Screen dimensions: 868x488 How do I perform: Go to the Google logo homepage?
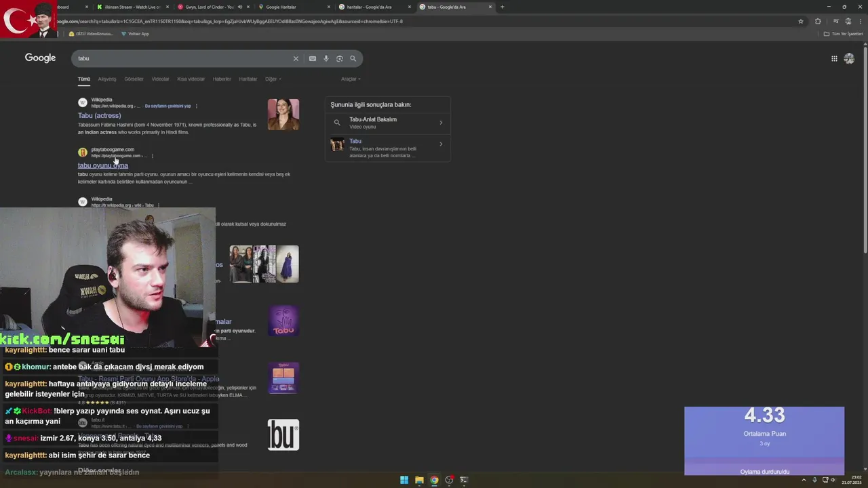[x=40, y=58]
